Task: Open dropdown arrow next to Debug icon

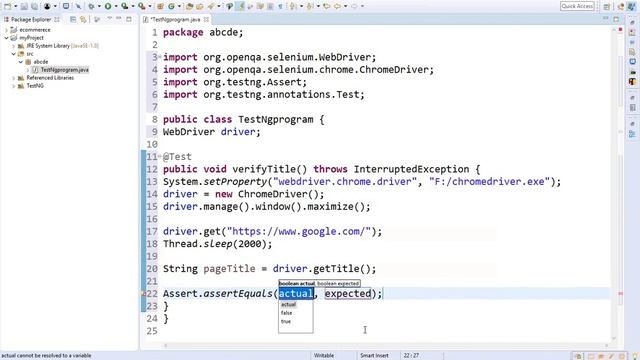Action: coord(99,6)
